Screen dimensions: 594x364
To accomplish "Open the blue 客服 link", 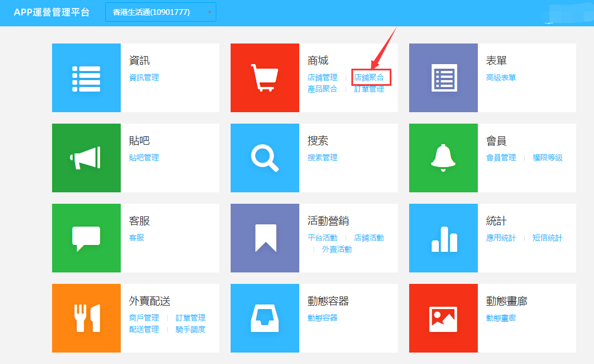I will [x=137, y=238].
